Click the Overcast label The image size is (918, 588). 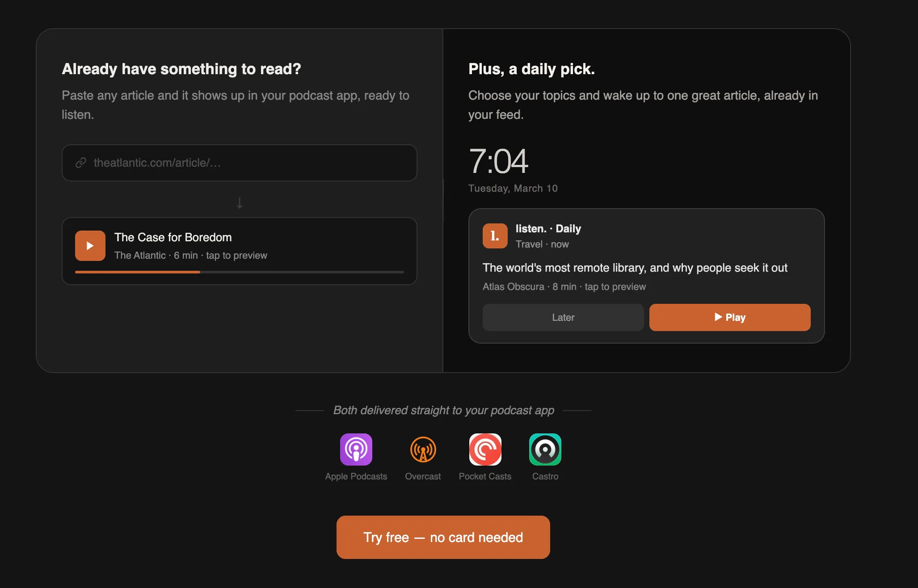click(x=423, y=476)
